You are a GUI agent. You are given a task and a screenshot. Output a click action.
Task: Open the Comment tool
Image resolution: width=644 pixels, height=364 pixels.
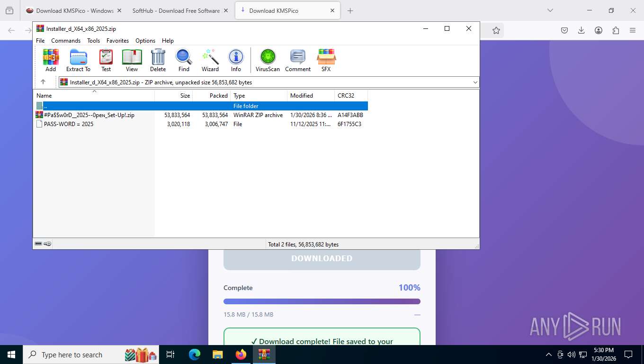298,60
